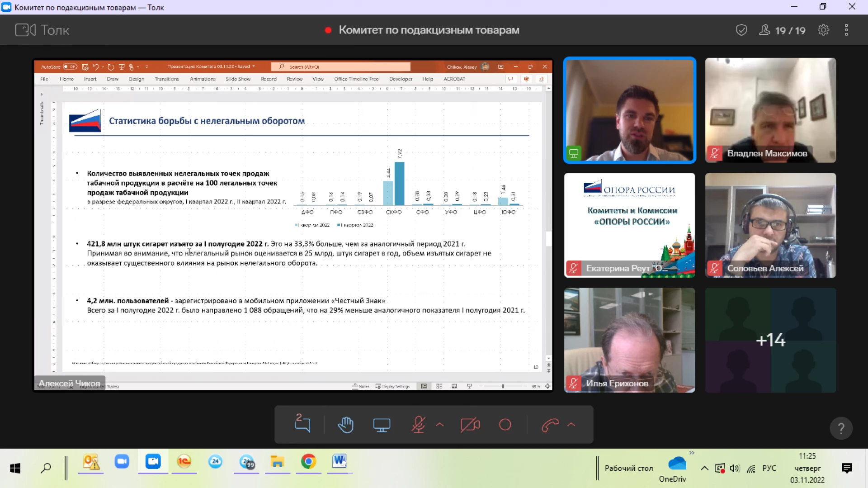The height and width of the screenshot is (488, 868).
Task: Expand leave call options arrow
Action: 571,425
